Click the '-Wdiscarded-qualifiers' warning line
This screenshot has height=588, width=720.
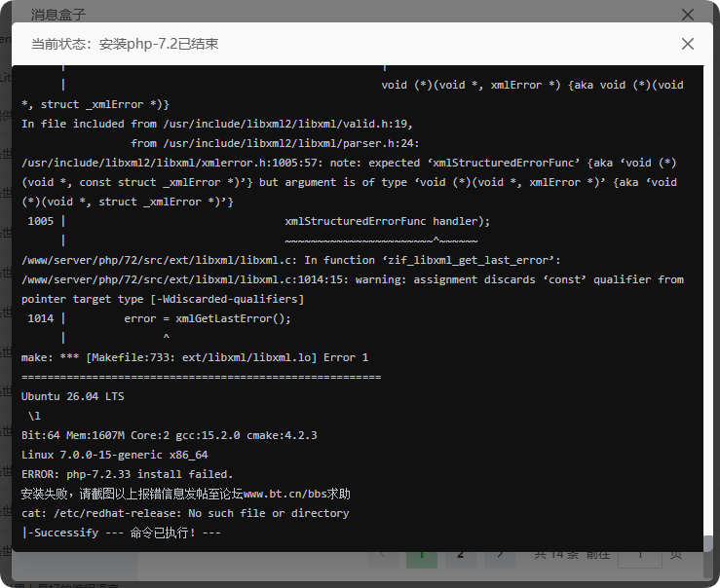[163, 299]
